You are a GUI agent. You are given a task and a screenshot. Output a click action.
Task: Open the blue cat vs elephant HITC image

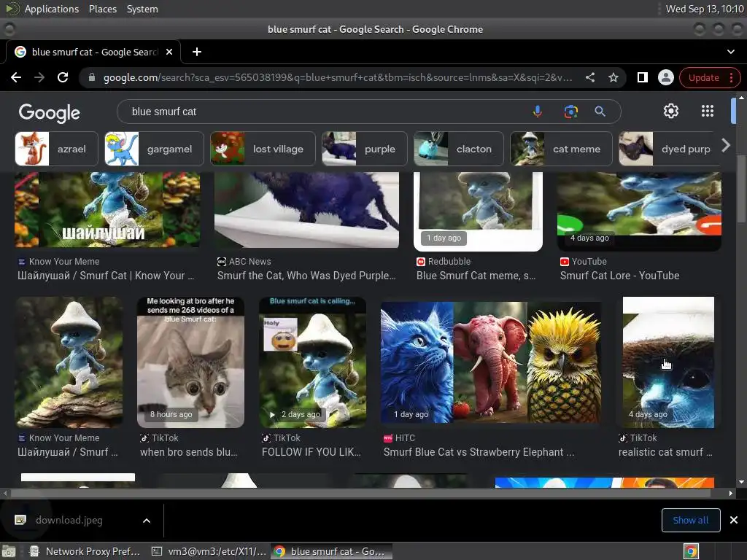pos(491,362)
